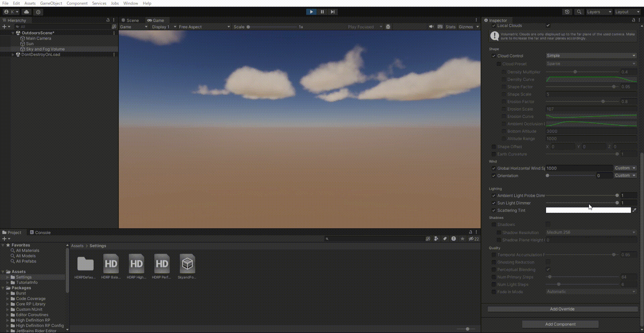Open the global Search magnifier in toolbar
644x333 pixels.
tap(579, 12)
